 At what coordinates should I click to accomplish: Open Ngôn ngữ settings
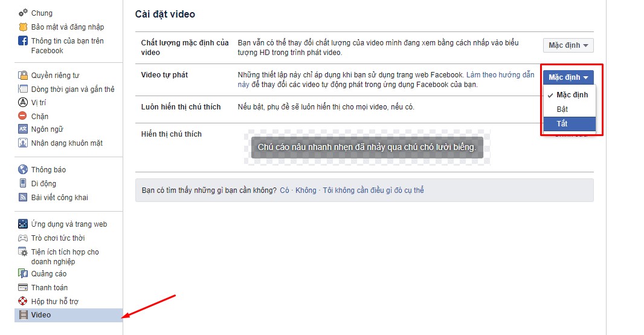click(x=47, y=129)
